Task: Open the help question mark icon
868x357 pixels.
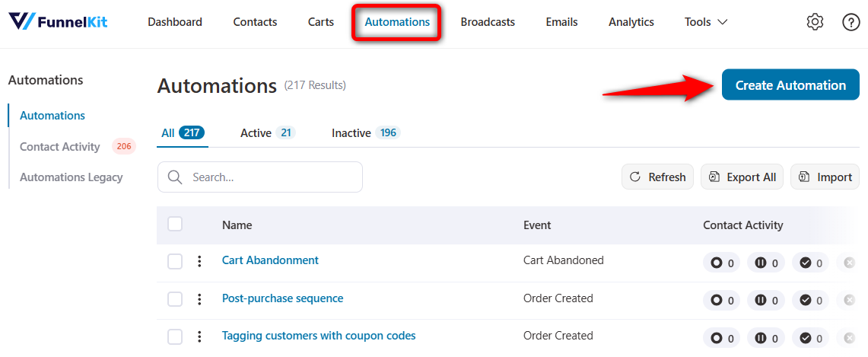Action: [851, 22]
